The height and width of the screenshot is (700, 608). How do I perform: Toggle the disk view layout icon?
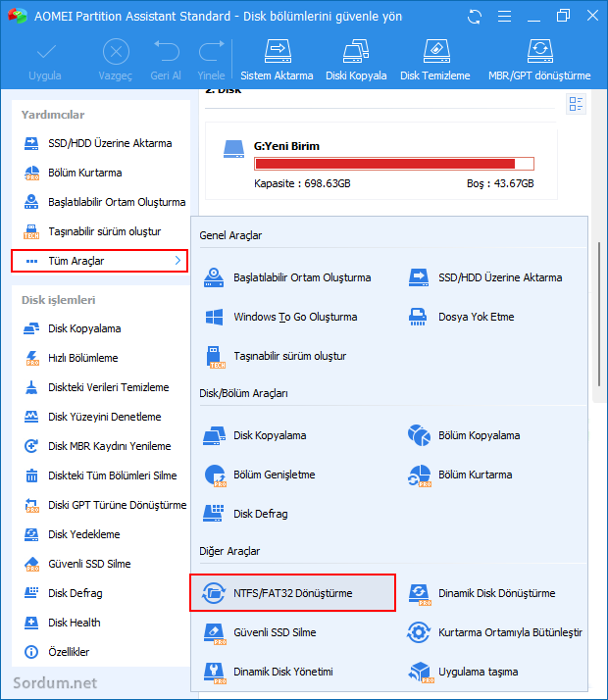(576, 105)
